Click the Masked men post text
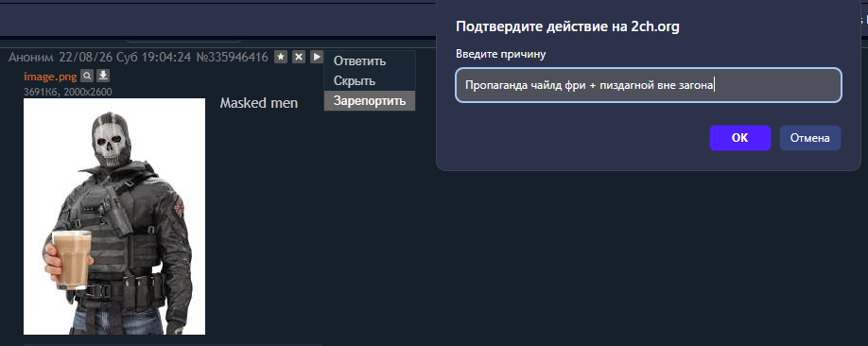 [258, 103]
